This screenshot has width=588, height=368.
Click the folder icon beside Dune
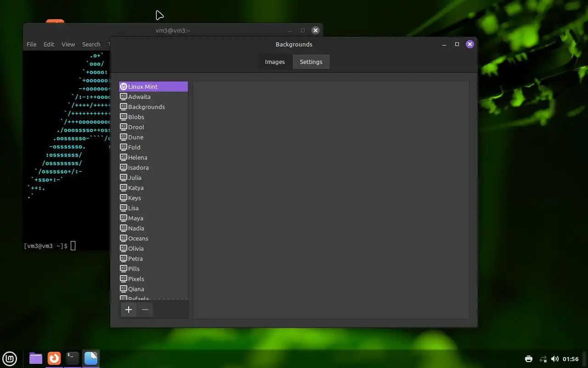pyautogui.click(x=124, y=137)
